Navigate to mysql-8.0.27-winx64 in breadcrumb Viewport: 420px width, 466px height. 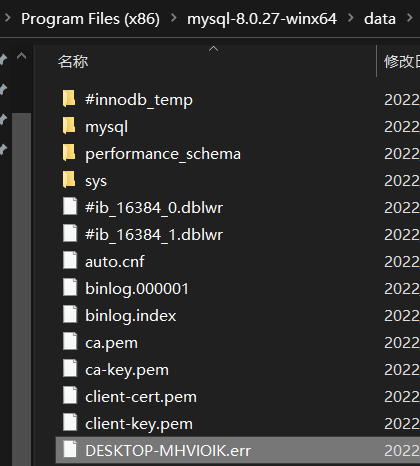click(x=262, y=19)
